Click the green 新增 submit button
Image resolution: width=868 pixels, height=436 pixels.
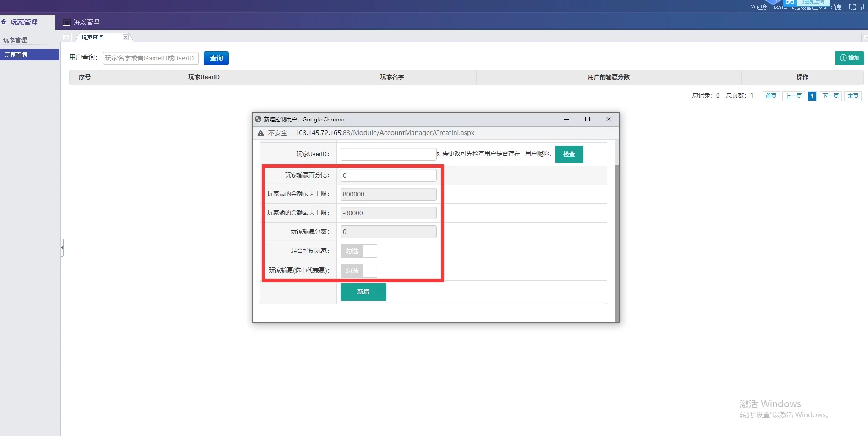tap(363, 292)
